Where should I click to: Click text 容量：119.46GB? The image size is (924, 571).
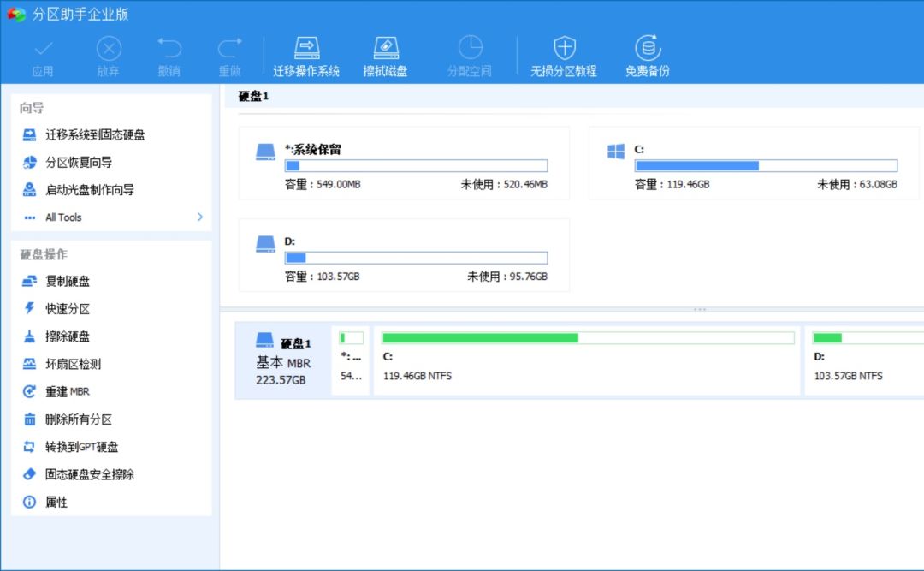(672, 185)
